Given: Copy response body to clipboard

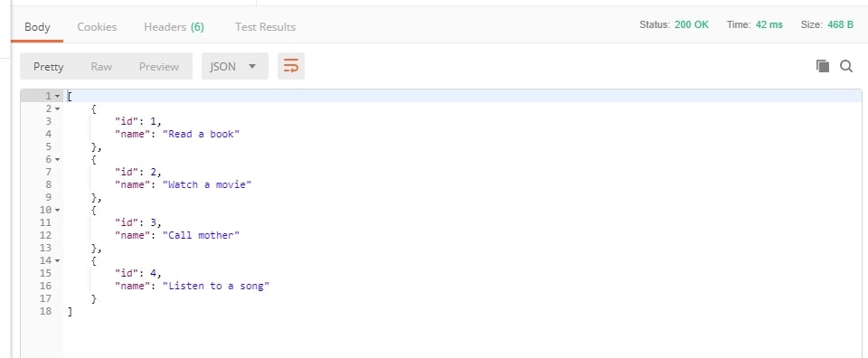Looking at the screenshot, I should 823,66.
